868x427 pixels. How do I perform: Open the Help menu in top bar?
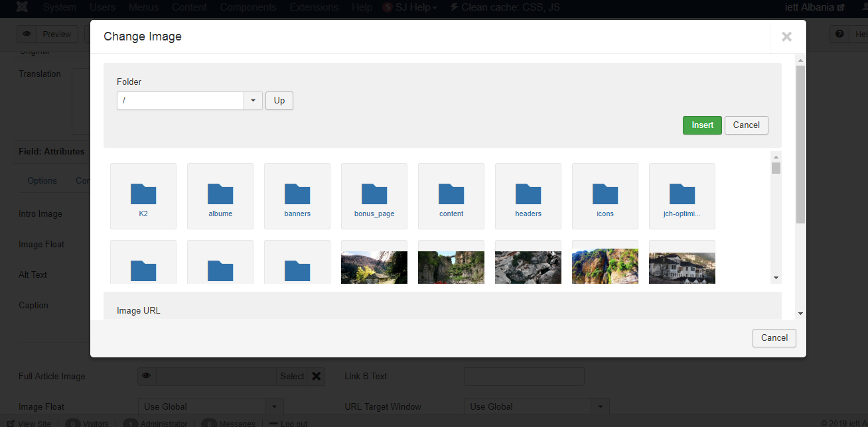pos(362,7)
